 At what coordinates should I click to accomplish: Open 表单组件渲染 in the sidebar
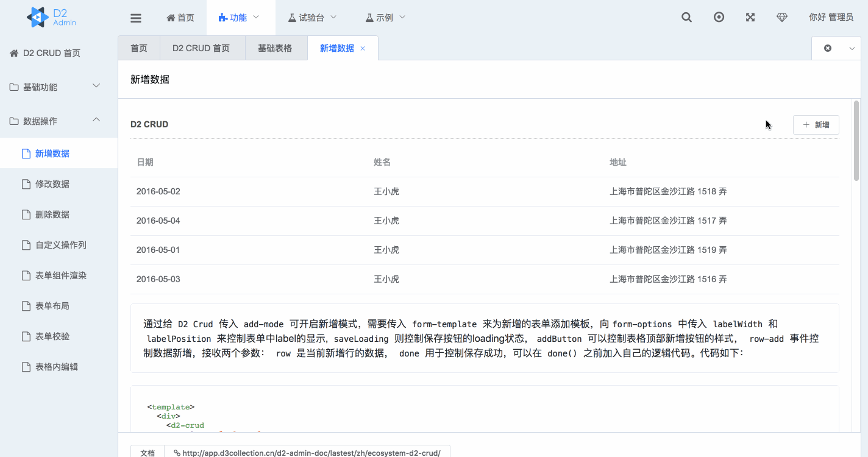(59, 275)
